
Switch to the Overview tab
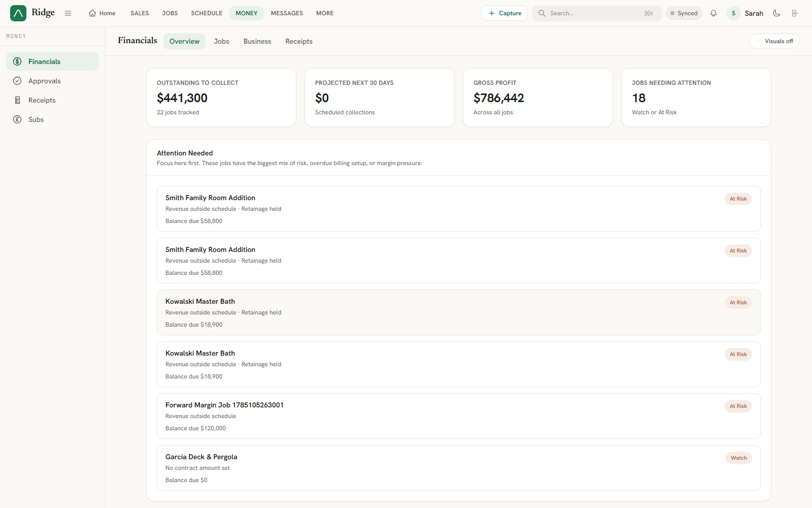(184, 41)
